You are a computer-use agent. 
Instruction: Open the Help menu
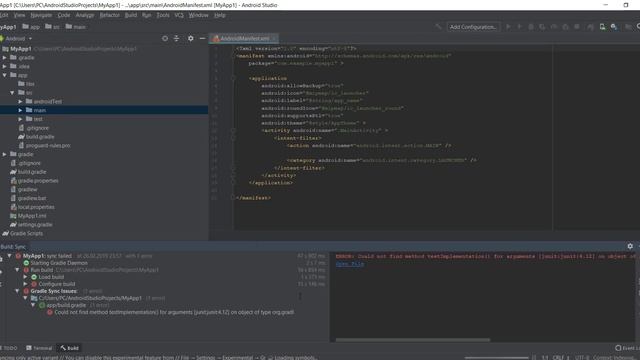[220, 15]
